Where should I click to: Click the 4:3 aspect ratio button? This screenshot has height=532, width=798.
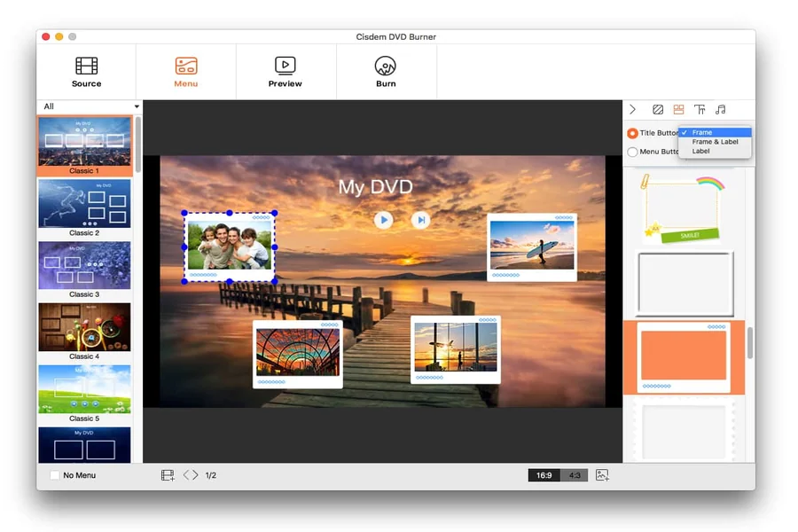click(x=575, y=474)
